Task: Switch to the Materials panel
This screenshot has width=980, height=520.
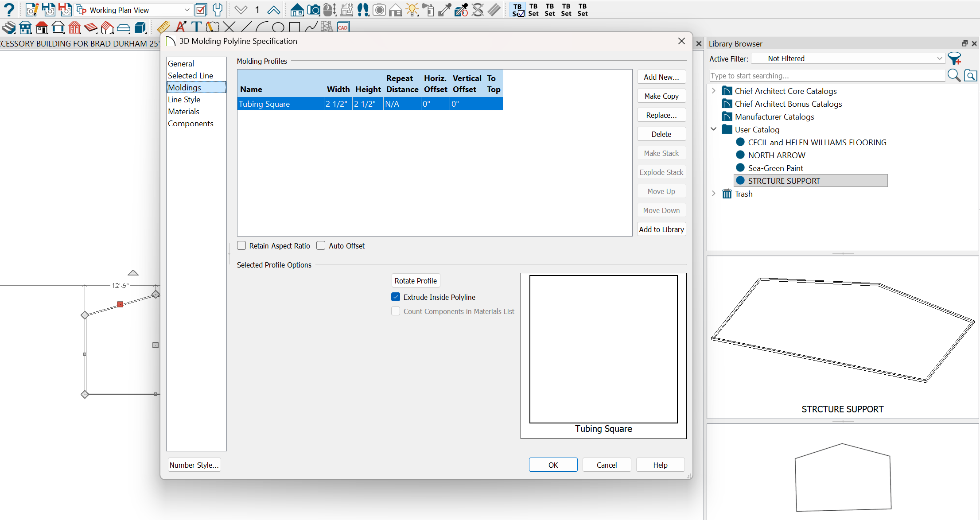Action: pos(183,112)
